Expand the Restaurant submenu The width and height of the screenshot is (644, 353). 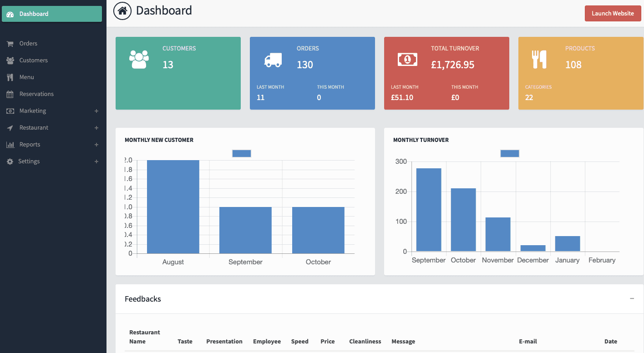(96, 127)
